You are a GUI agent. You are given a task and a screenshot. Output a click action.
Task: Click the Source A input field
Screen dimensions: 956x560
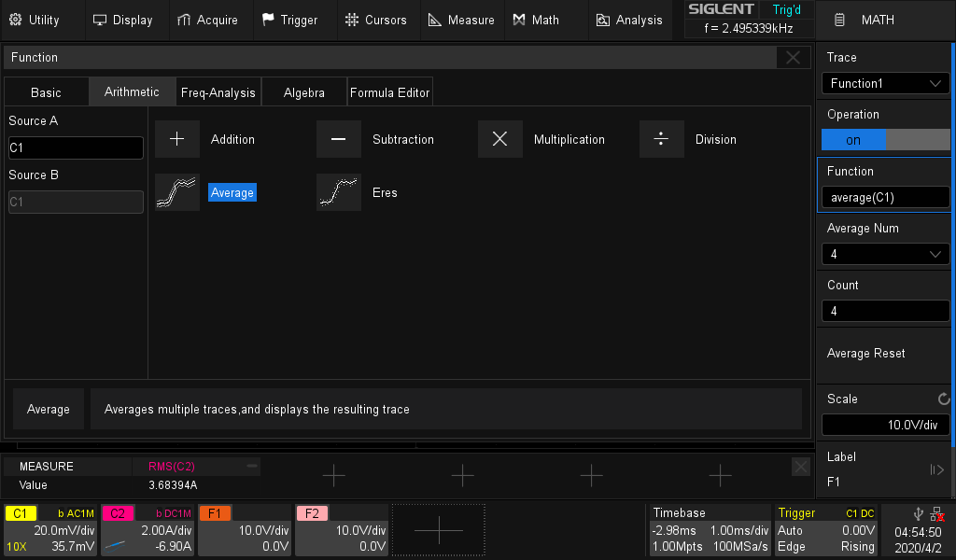76,147
